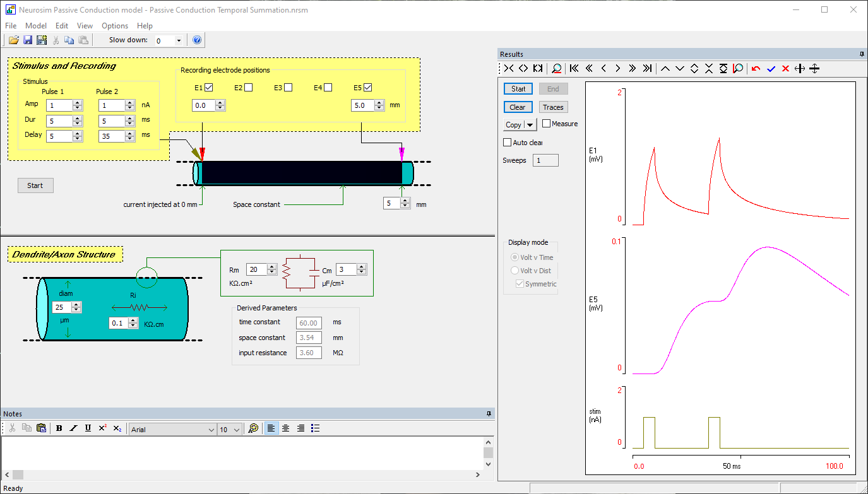Open a model file using the folder icon
Image resolution: width=868 pixels, height=494 pixels.
click(x=13, y=40)
